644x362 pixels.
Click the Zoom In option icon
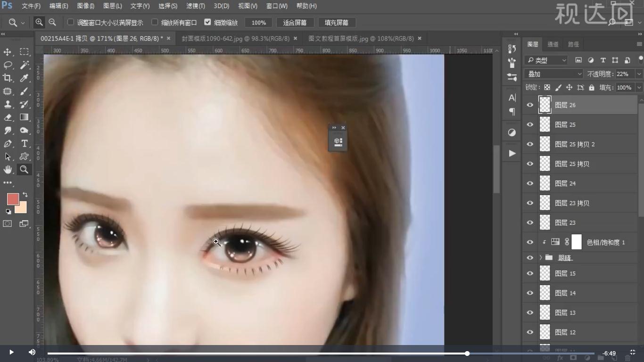click(39, 22)
